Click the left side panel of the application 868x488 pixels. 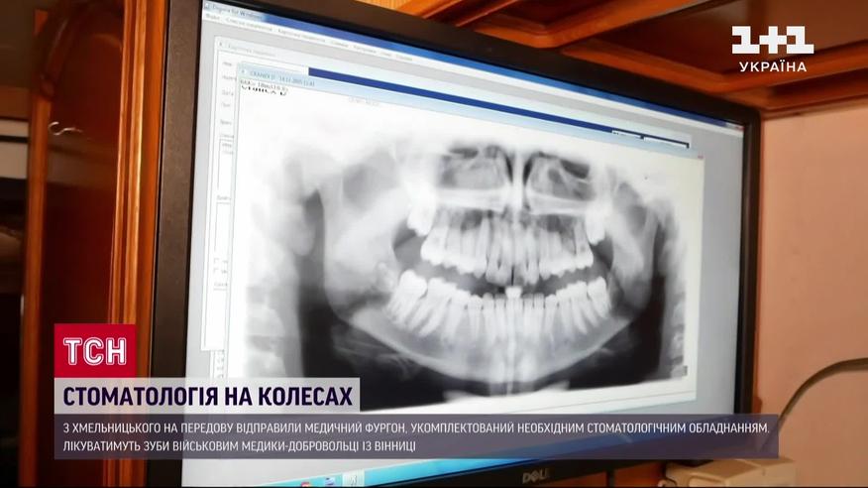click(x=225, y=198)
